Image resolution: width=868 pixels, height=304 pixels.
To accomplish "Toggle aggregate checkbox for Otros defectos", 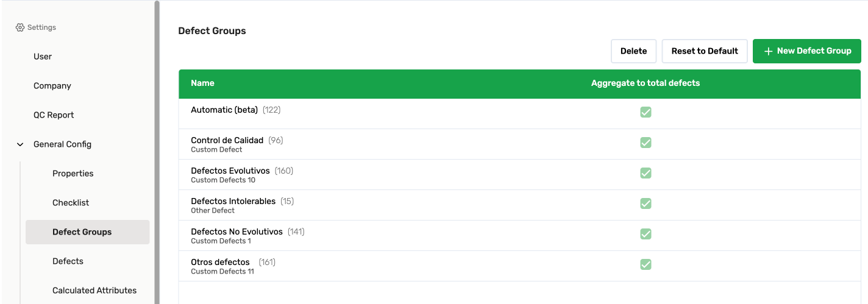I will 646,264.
